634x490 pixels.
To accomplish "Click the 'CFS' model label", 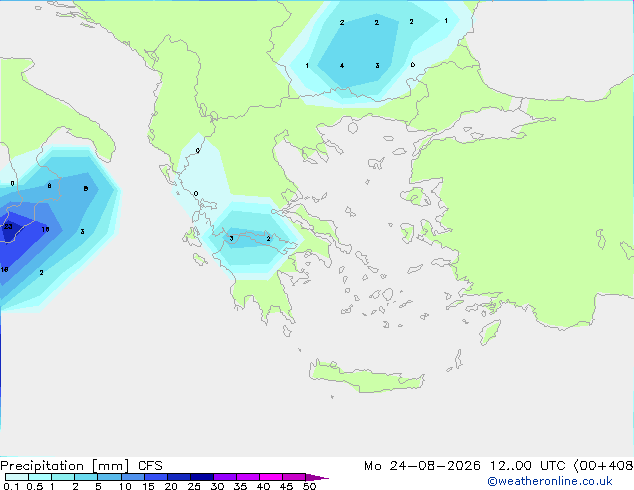I will (x=150, y=466).
